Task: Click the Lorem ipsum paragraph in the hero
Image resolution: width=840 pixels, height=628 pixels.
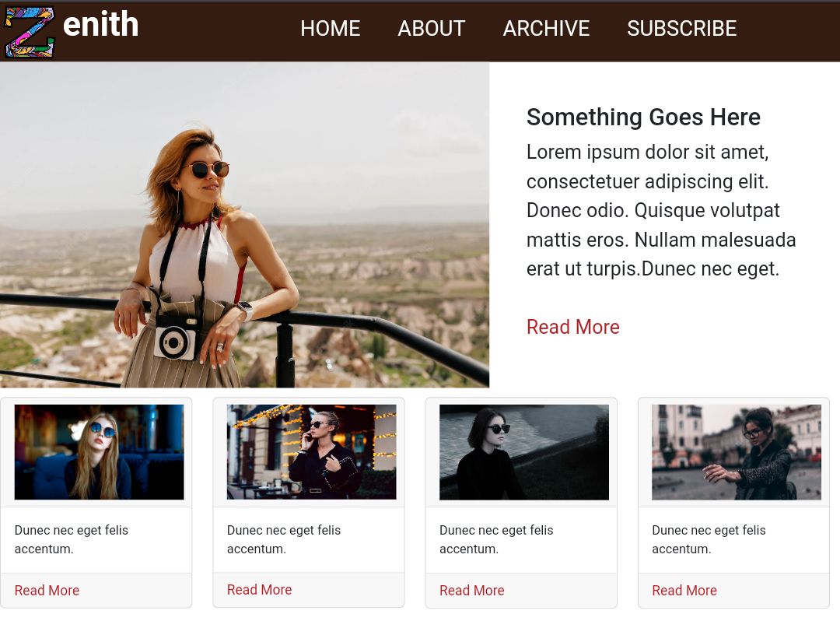Action: point(661,210)
